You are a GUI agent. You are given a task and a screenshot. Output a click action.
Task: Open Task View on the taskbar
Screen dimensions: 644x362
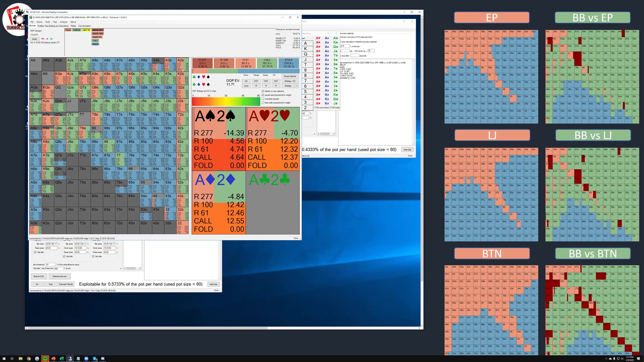click(x=12, y=358)
